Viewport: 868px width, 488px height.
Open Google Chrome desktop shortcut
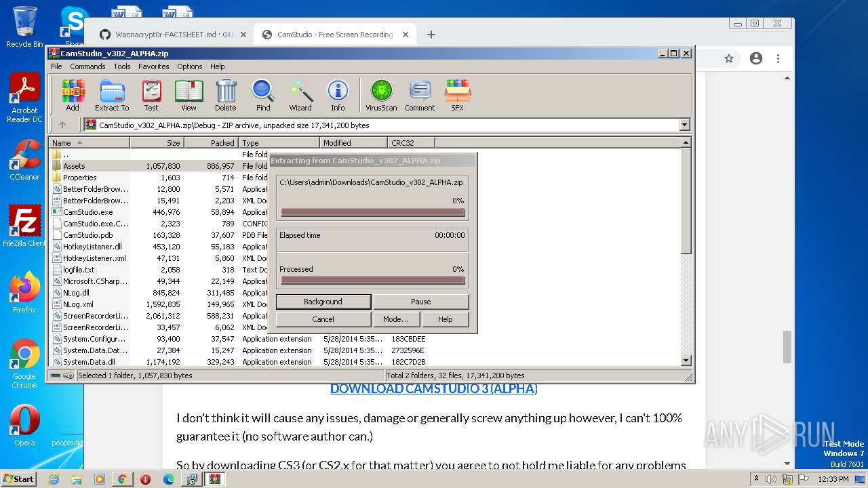click(x=24, y=364)
